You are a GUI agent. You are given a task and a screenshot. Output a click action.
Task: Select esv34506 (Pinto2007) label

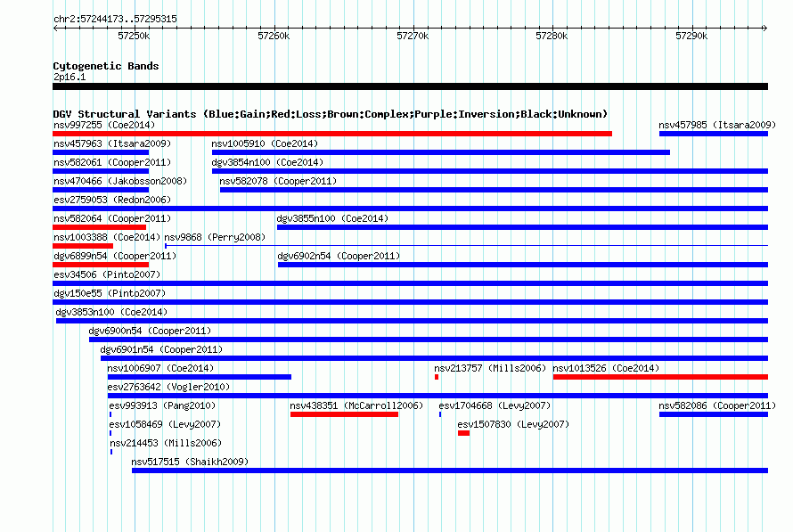tap(107, 274)
